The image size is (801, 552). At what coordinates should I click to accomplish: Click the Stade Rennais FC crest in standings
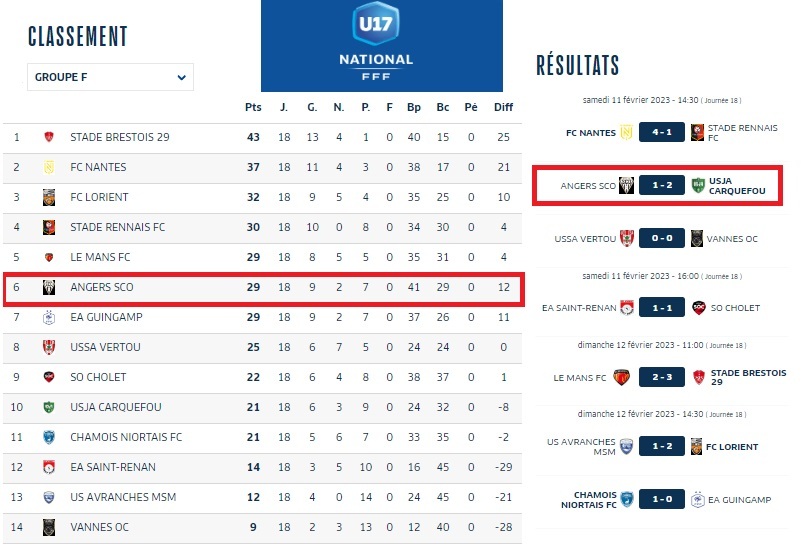(x=48, y=227)
